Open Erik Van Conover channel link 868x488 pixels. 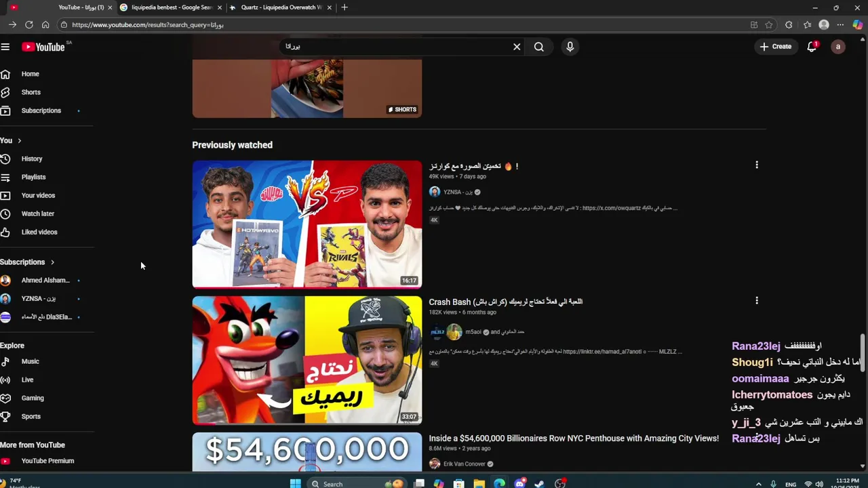point(464,464)
